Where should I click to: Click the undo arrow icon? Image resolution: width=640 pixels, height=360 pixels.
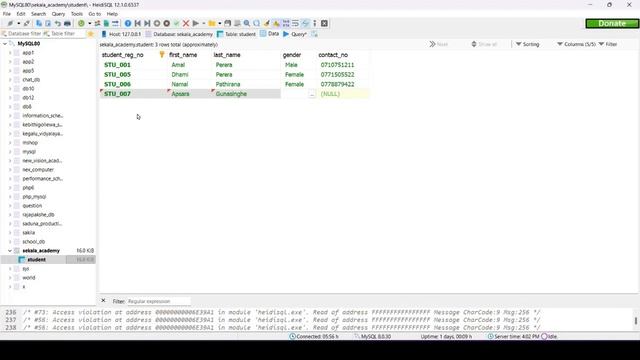click(x=58, y=24)
